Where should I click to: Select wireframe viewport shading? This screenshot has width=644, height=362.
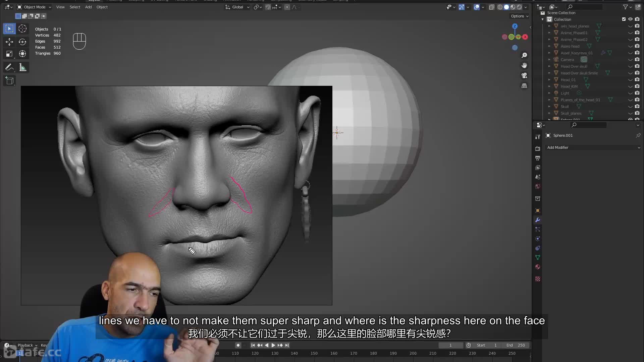(x=500, y=7)
